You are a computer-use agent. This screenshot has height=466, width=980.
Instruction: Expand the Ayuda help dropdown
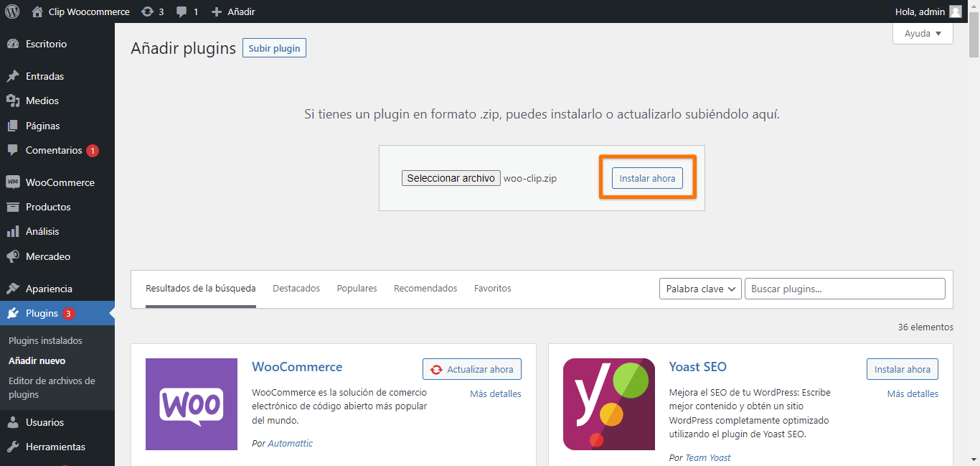point(923,34)
